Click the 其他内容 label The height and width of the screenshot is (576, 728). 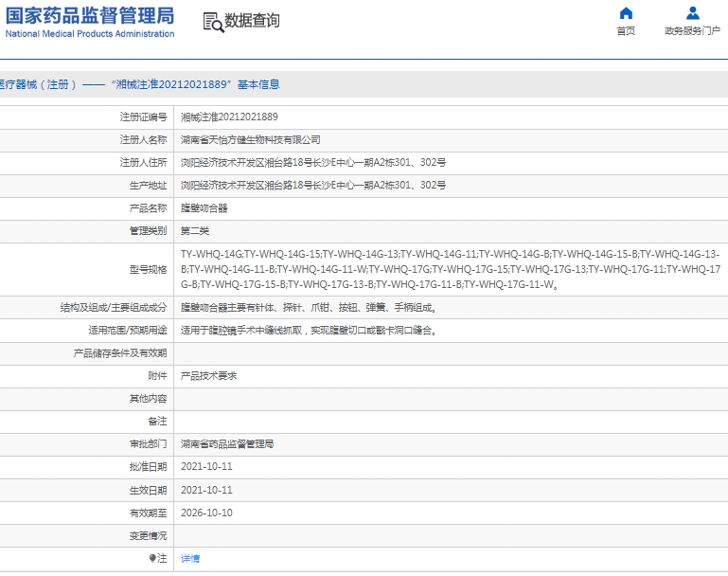coord(148,399)
